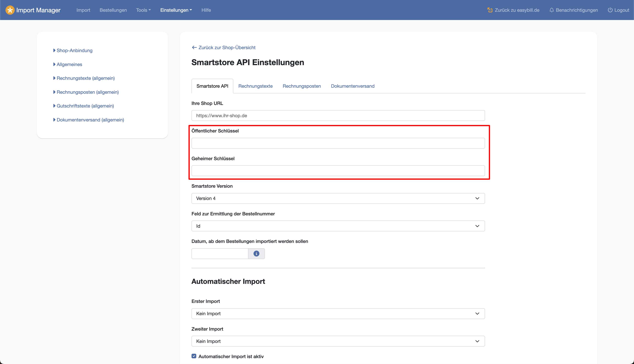Click the 'Datum, ab dem Bestellungen importiert' label
Viewport: 634px width, 364px height.
(250, 241)
